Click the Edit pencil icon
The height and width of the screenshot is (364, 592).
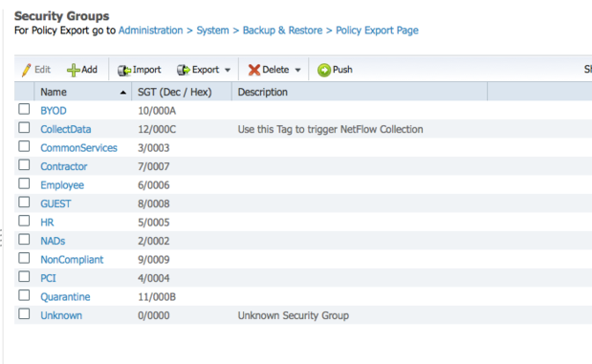26,70
